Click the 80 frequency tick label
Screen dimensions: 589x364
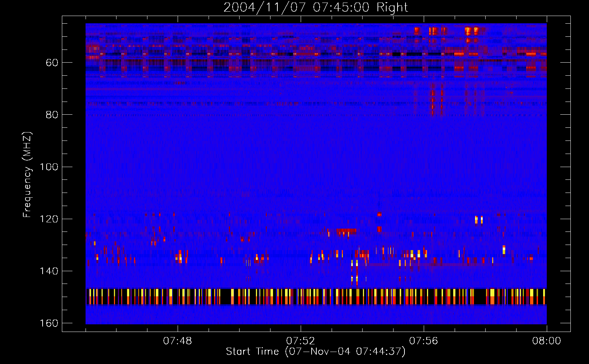pos(52,115)
